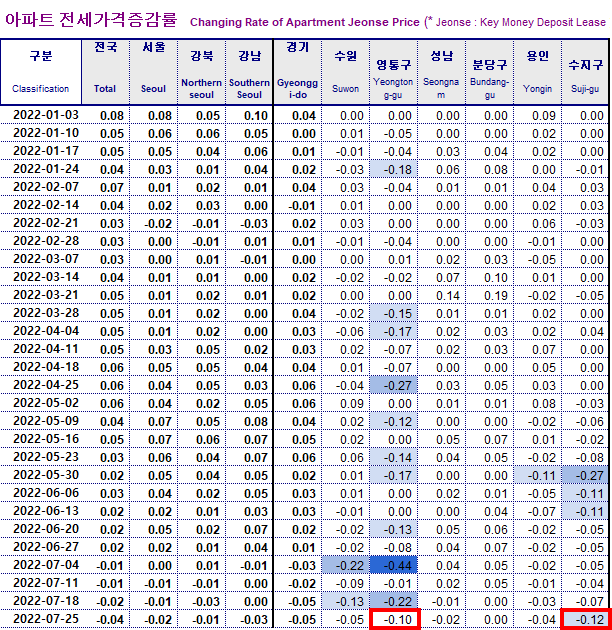Click Suwon -0.22 value on 2022-07-04
Image resolution: width=612 pixels, height=630 pixels.
tap(346, 565)
